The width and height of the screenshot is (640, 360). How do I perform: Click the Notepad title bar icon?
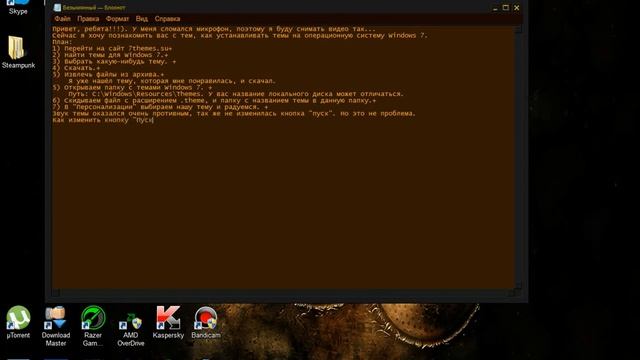[57, 7]
